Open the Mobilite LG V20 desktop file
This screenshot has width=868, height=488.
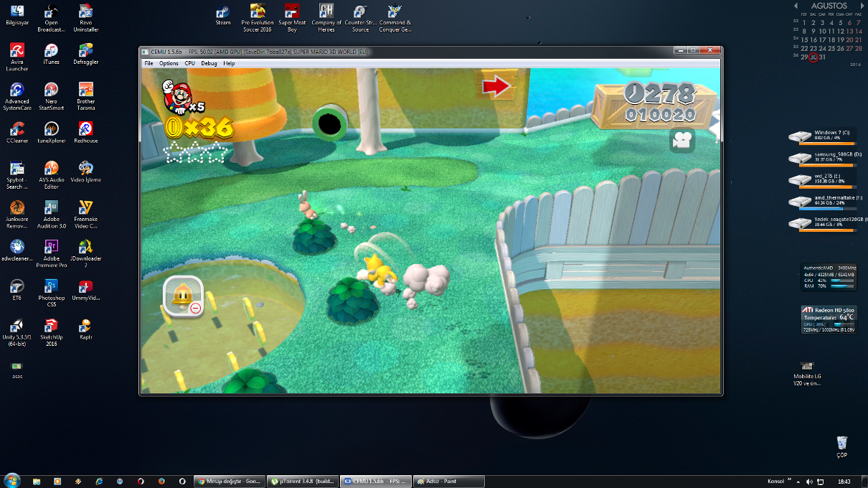(807, 374)
